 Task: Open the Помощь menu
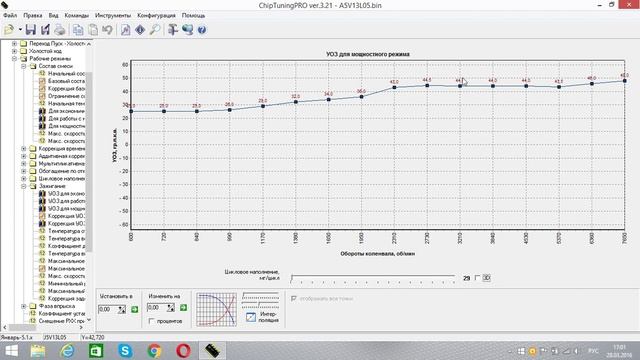193,15
